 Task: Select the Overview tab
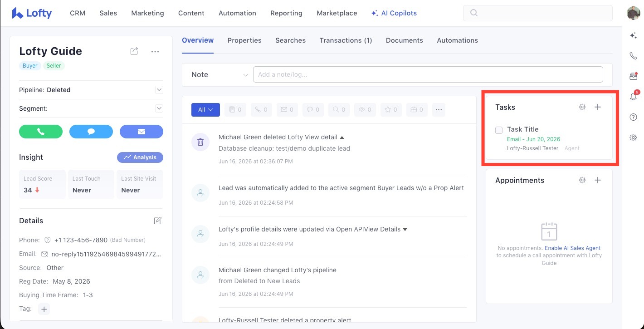click(198, 40)
